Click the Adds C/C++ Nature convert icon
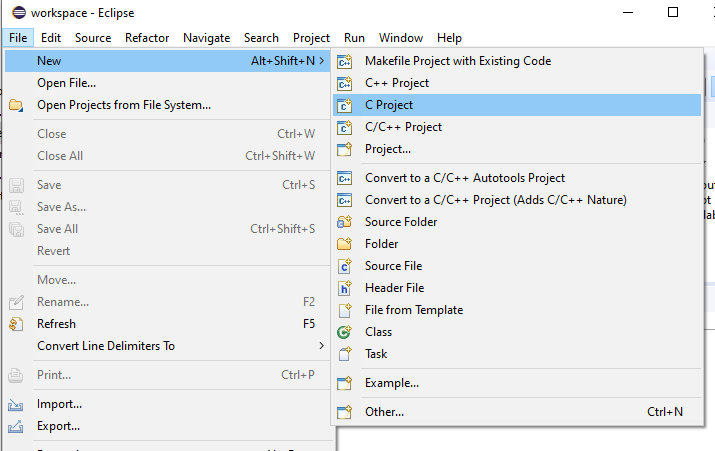 coord(345,200)
